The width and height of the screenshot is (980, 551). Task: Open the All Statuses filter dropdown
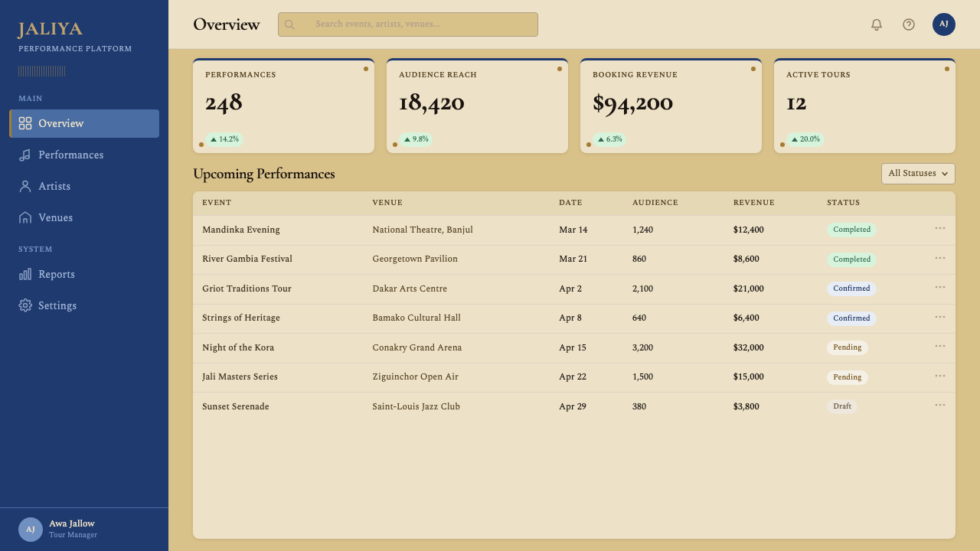pos(918,174)
